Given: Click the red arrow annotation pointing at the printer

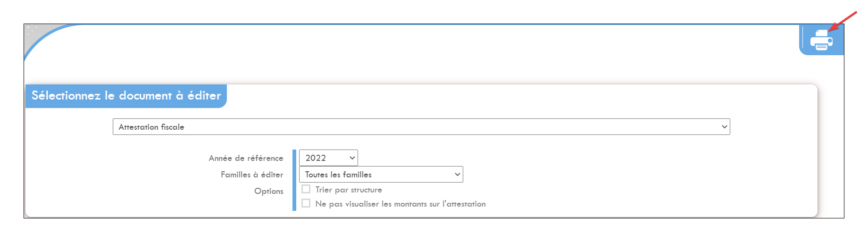Looking at the screenshot, I should [843, 21].
